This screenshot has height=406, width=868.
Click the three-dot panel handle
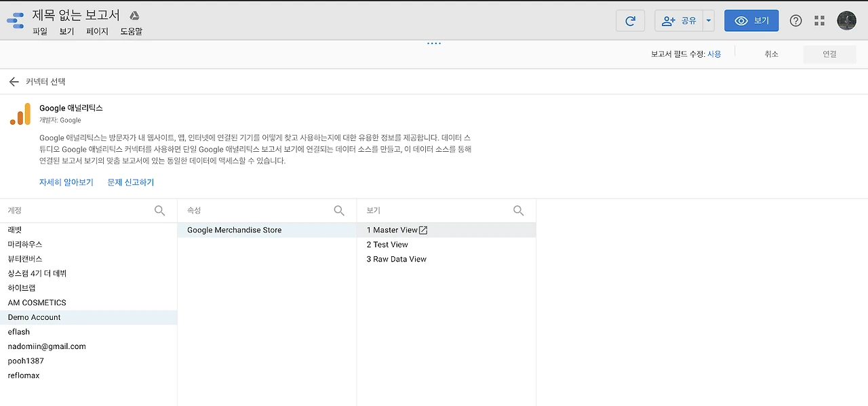coord(434,43)
